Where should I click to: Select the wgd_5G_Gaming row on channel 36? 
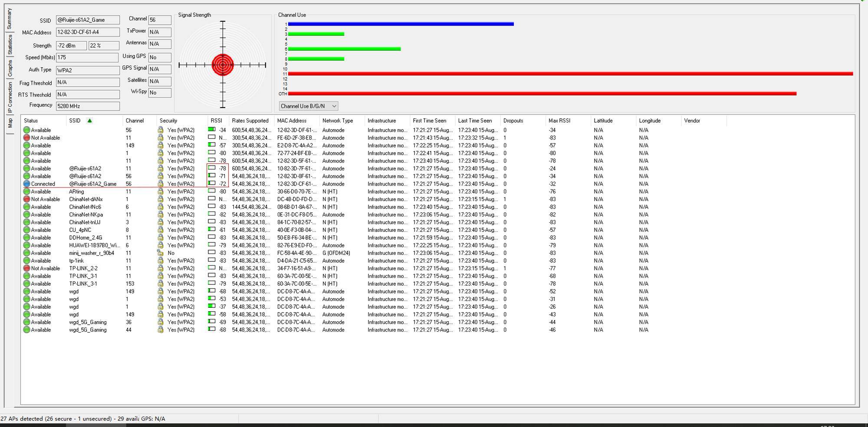click(x=88, y=322)
